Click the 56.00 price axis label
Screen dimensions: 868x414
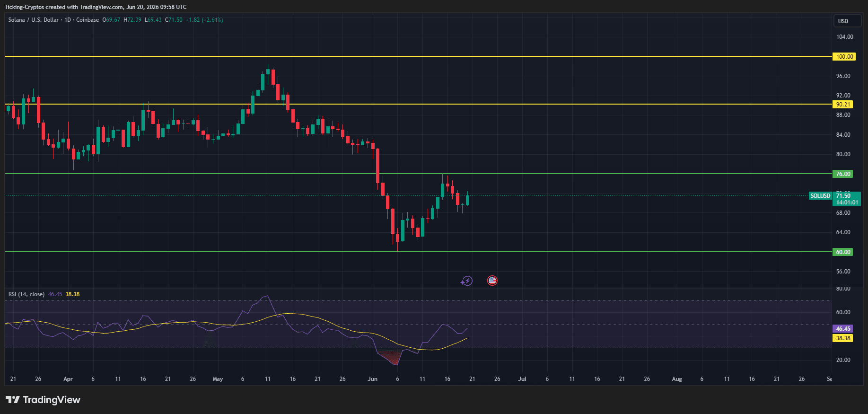click(843, 272)
